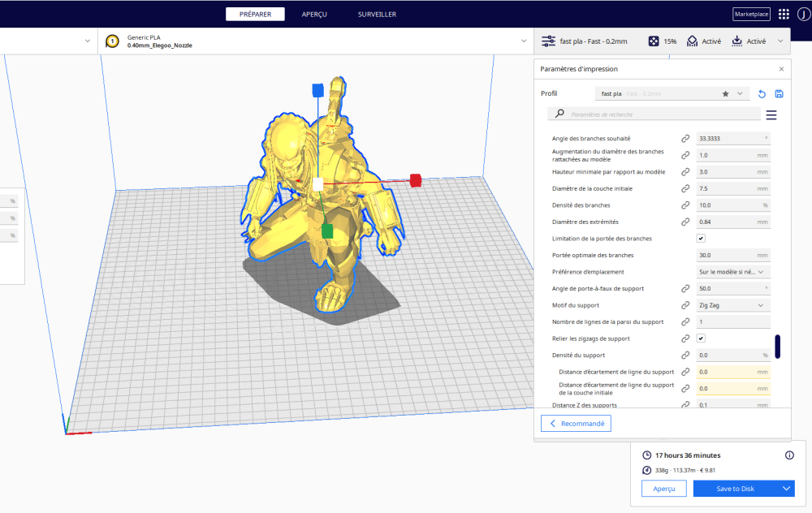
Task: Click the extruder 1 material icon
Action: coord(112,41)
